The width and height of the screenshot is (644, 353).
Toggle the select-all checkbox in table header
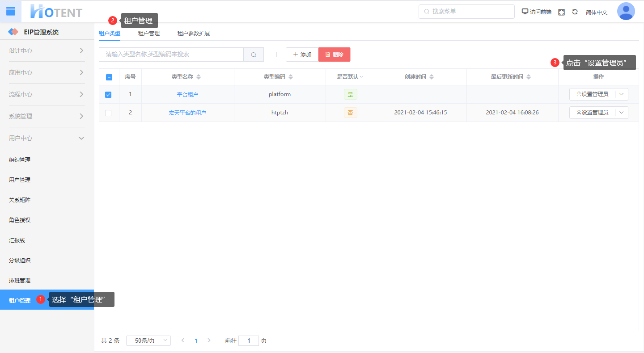pos(109,77)
